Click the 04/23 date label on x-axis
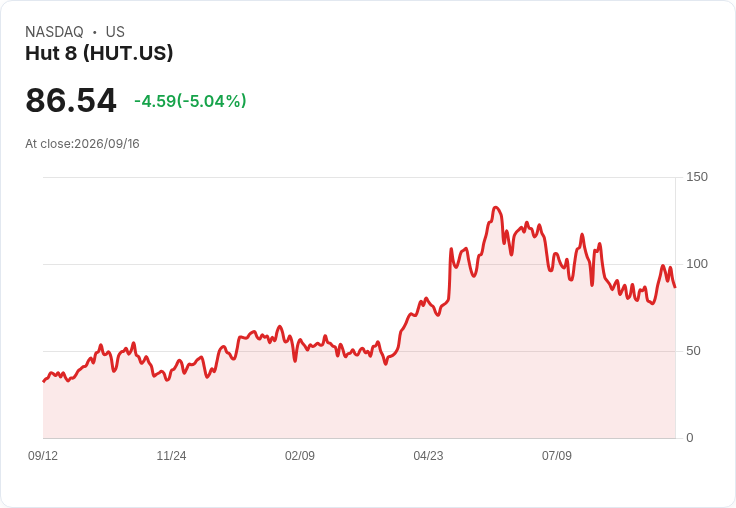 click(428, 456)
